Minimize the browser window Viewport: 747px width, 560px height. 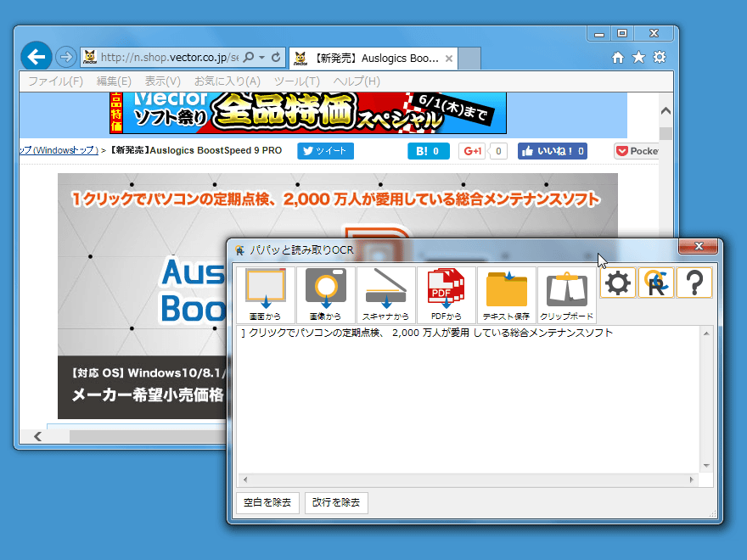point(599,33)
